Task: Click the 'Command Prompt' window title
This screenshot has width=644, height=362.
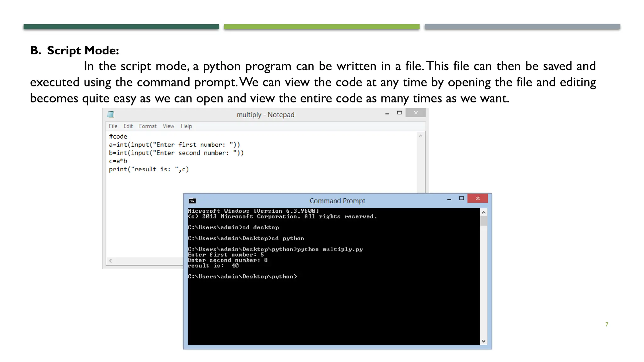Action: coord(337,201)
